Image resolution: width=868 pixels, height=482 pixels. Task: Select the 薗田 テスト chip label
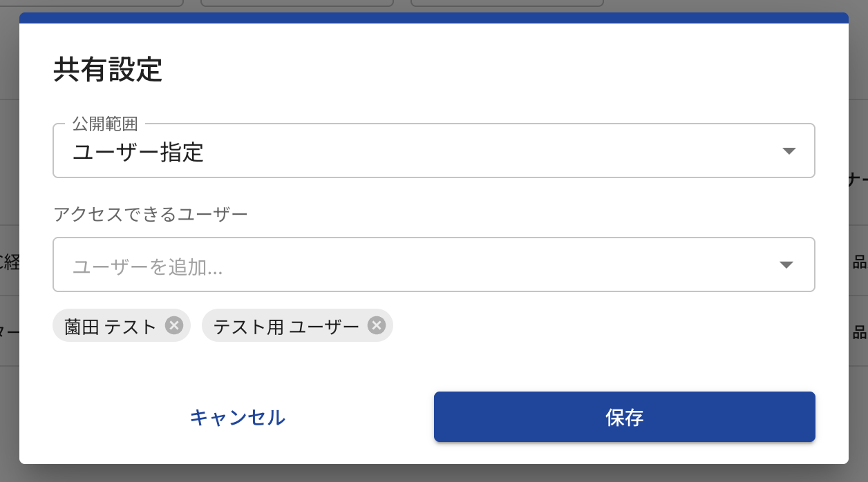[111, 326]
